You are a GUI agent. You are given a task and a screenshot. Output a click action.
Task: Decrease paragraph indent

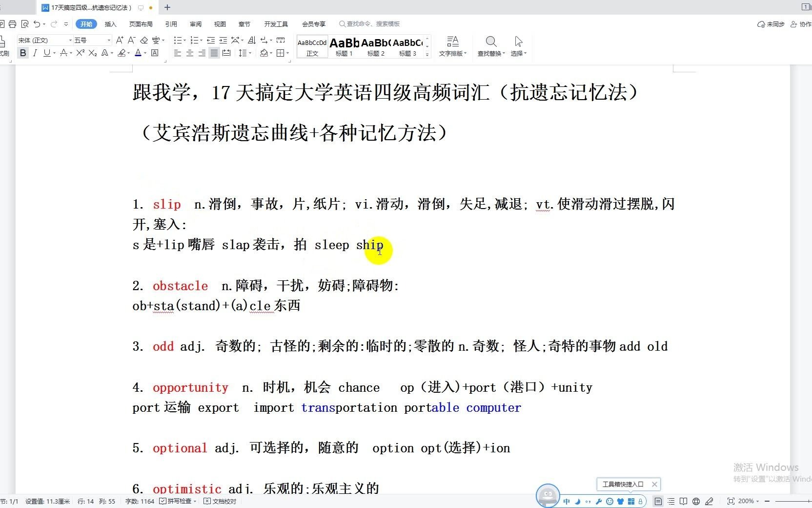pos(211,40)
